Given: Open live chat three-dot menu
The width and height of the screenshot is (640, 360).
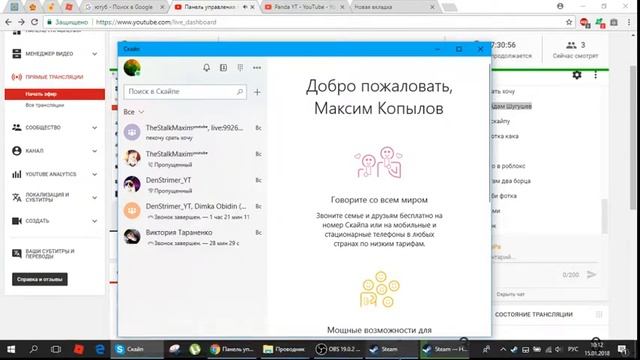Looking at the screenshot, I should [x=596, y=75].
